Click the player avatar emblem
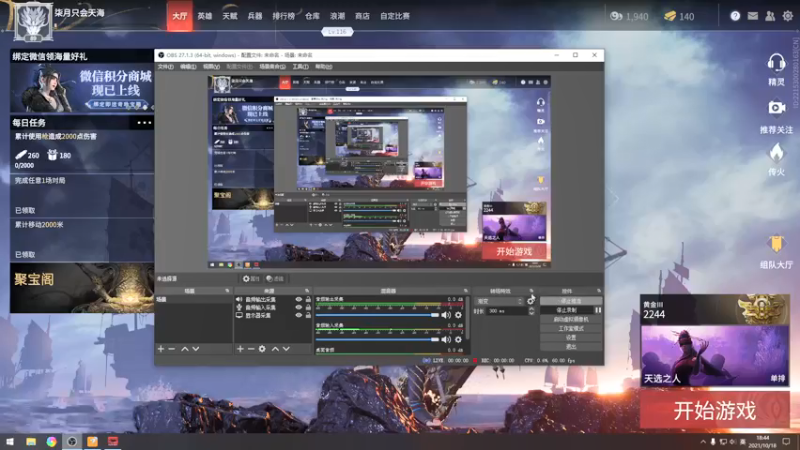The width and height of the screenshot is (800, 450). pyautogui.click(x=33, y=22)
